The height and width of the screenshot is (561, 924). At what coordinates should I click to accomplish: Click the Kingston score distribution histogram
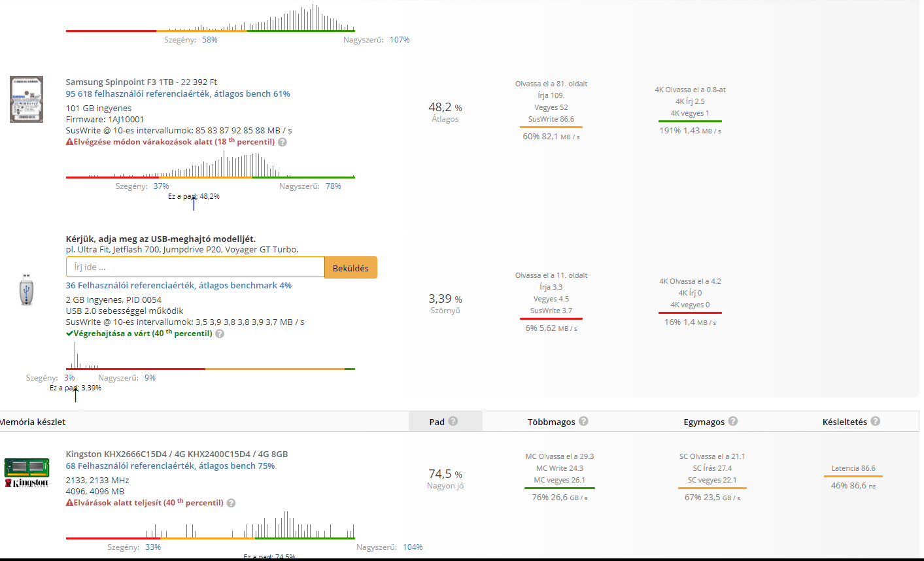[x=211, y=525]
